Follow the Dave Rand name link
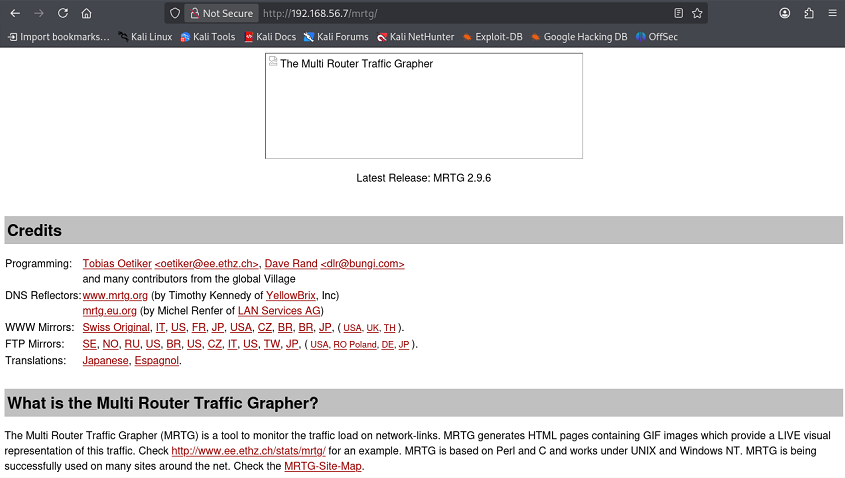 click(291, 264)
